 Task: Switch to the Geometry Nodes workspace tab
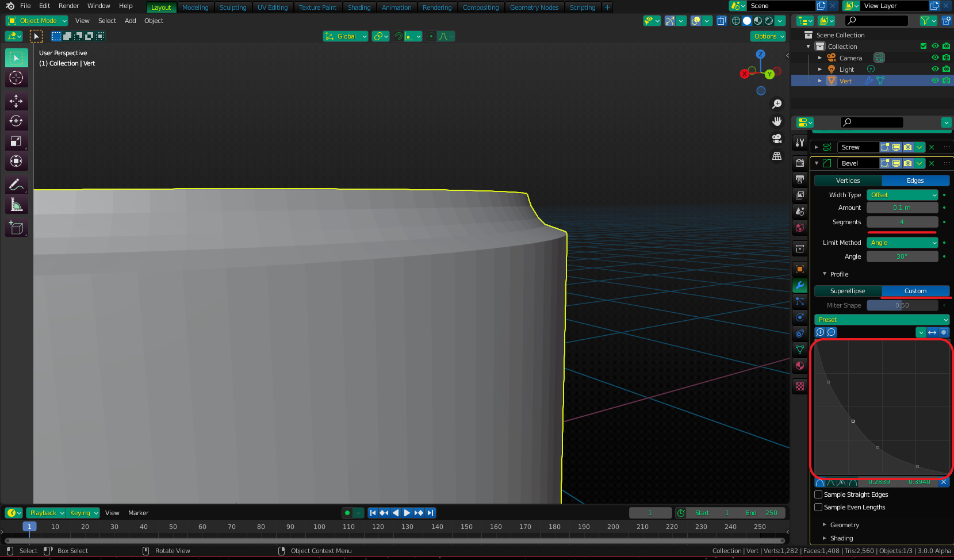pos(534,7)
